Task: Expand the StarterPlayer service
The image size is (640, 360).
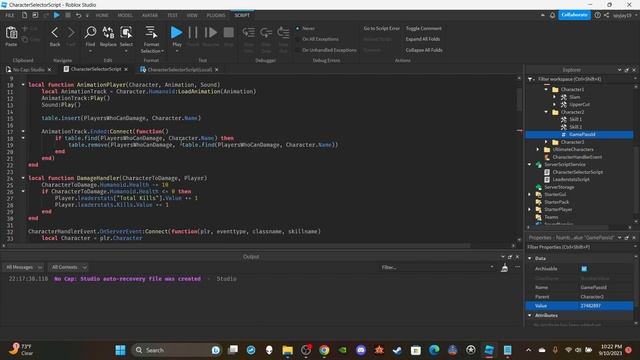Action: 530,210
